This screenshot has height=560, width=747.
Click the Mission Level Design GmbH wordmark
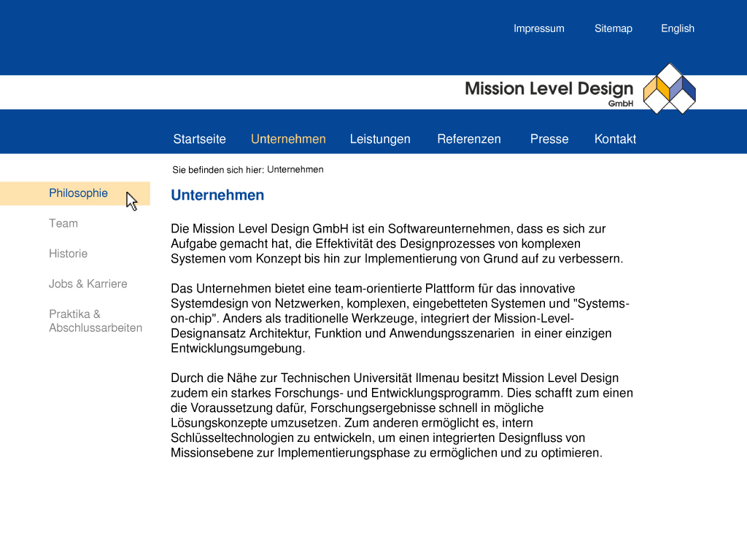(x=549, y=93)
